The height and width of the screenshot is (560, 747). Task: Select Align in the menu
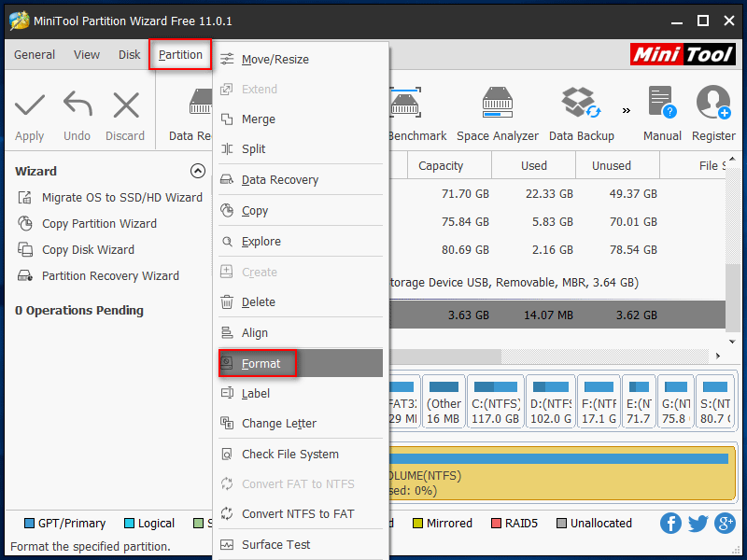coord(301,333)
